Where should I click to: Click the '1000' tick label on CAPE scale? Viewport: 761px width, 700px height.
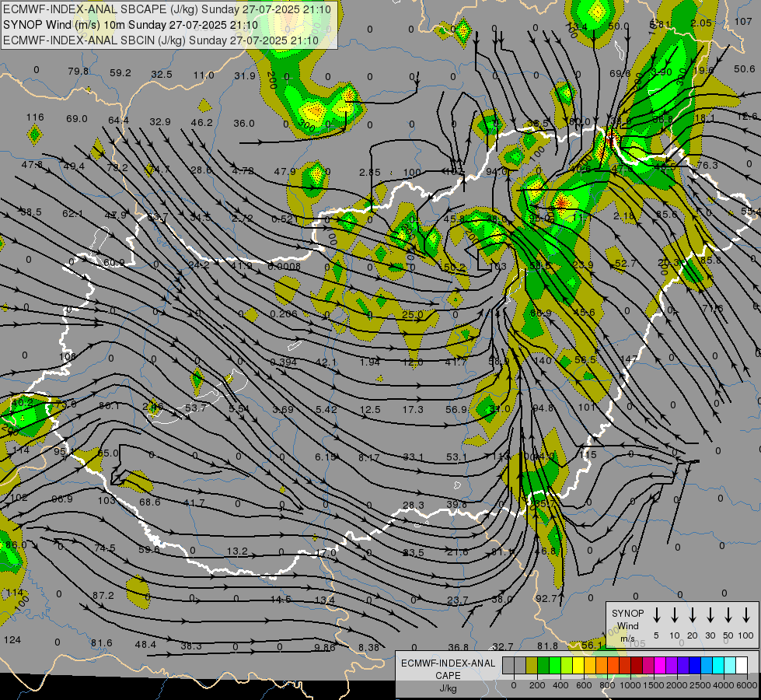click(630, 685)
